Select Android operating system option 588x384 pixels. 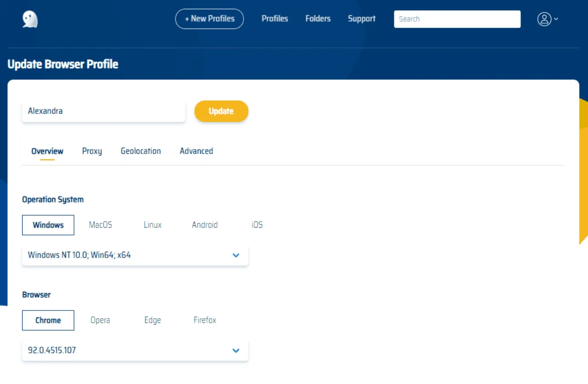(205, 225)
